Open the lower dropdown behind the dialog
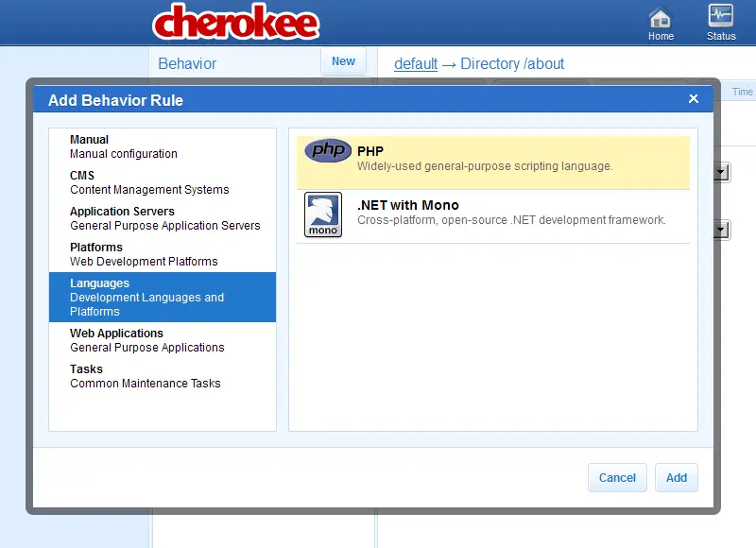 (722, 230)
